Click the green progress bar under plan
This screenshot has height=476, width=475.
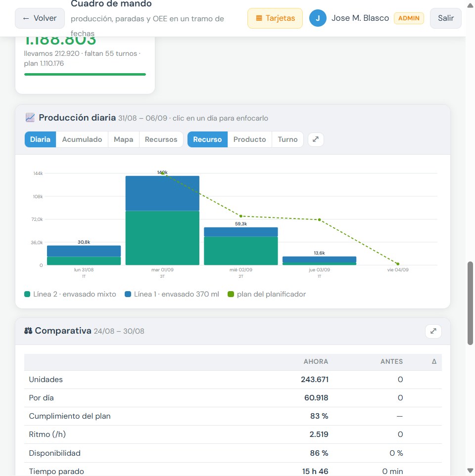click(85, 74)
